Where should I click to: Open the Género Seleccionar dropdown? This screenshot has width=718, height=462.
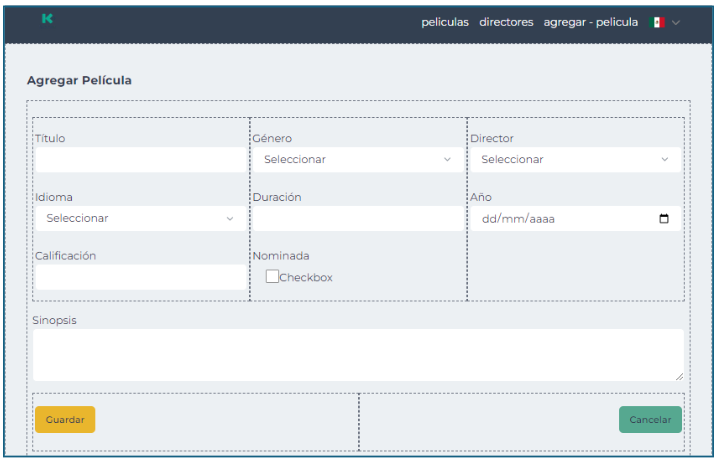357,160
